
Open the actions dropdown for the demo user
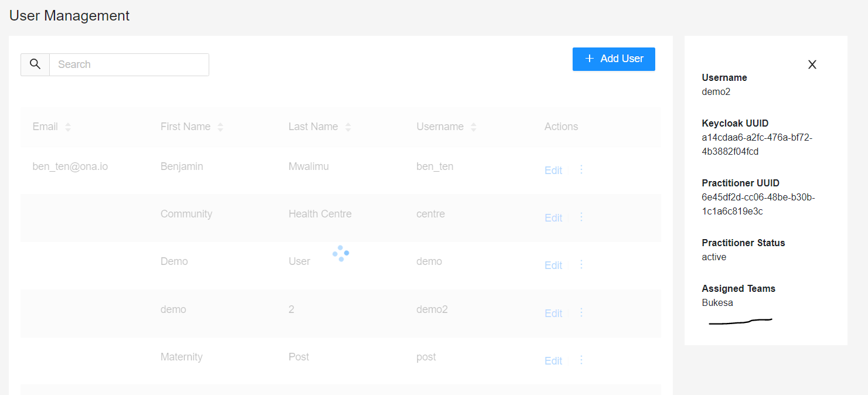click(x=581, y=264)
